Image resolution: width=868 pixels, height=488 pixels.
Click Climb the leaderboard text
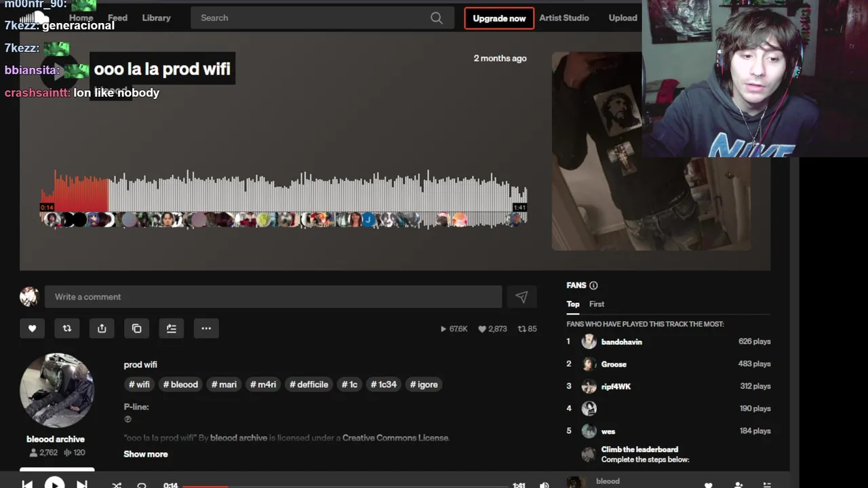[639, 449]
